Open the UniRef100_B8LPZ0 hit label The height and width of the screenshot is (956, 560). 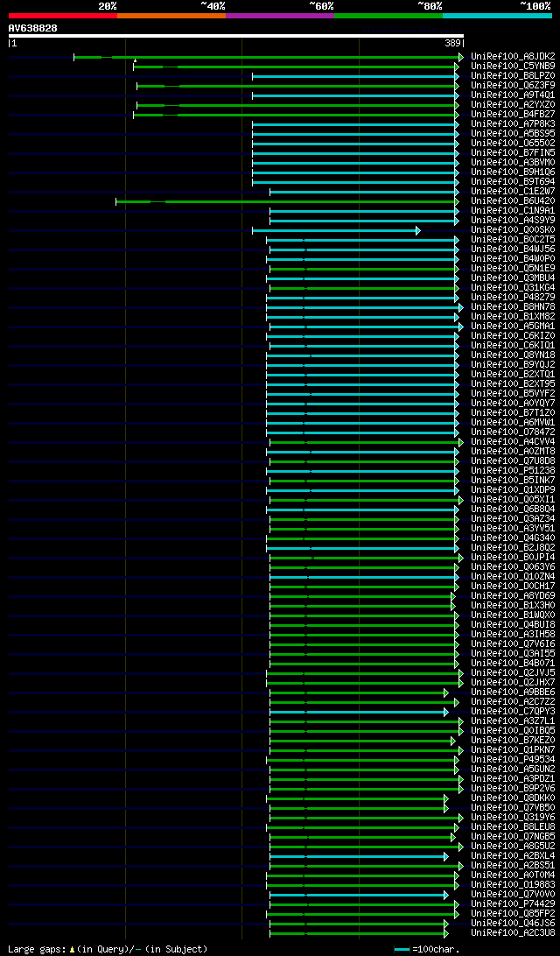pyautogui.click(x=513, y=75)
